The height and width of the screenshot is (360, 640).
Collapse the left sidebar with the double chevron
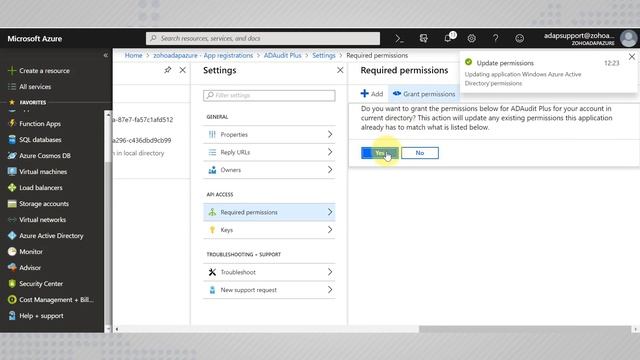click(x=106, y=55)
